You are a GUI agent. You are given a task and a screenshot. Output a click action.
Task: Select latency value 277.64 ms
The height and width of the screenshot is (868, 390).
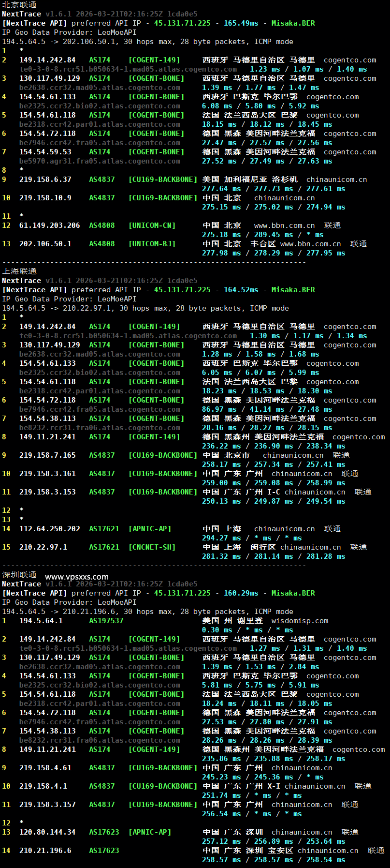click(221, 189)
